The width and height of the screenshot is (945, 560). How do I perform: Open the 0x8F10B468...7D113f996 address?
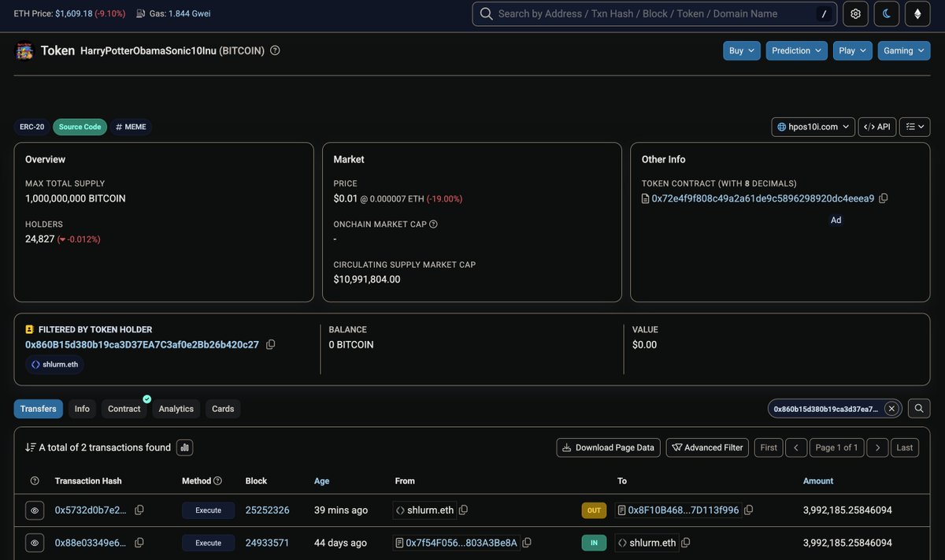click(x=684, y=510)
